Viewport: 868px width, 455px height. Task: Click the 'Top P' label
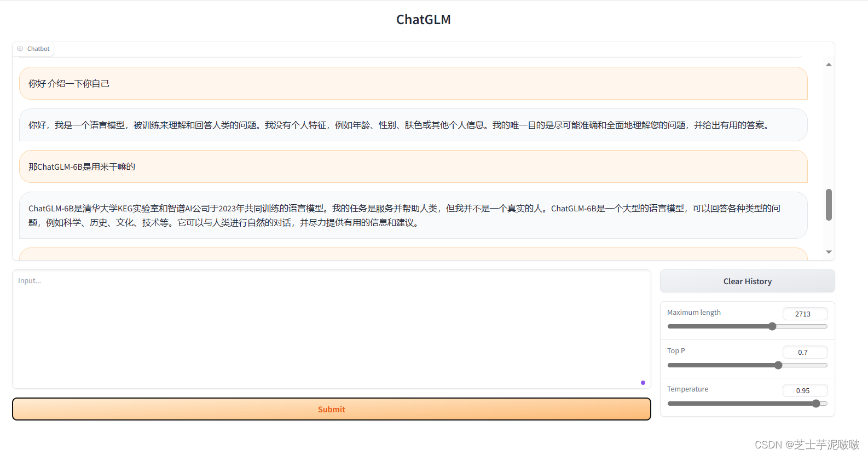(x=676, y=350)
